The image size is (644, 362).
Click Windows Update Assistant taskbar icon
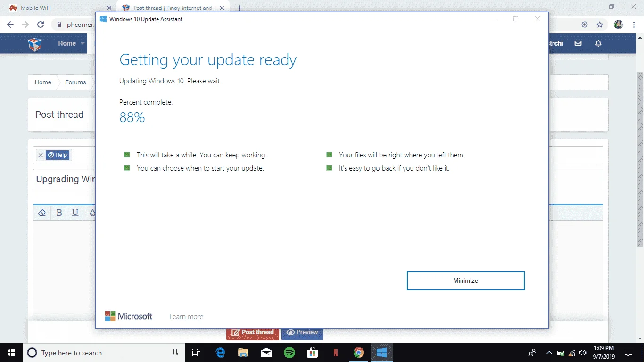[382, 353]
